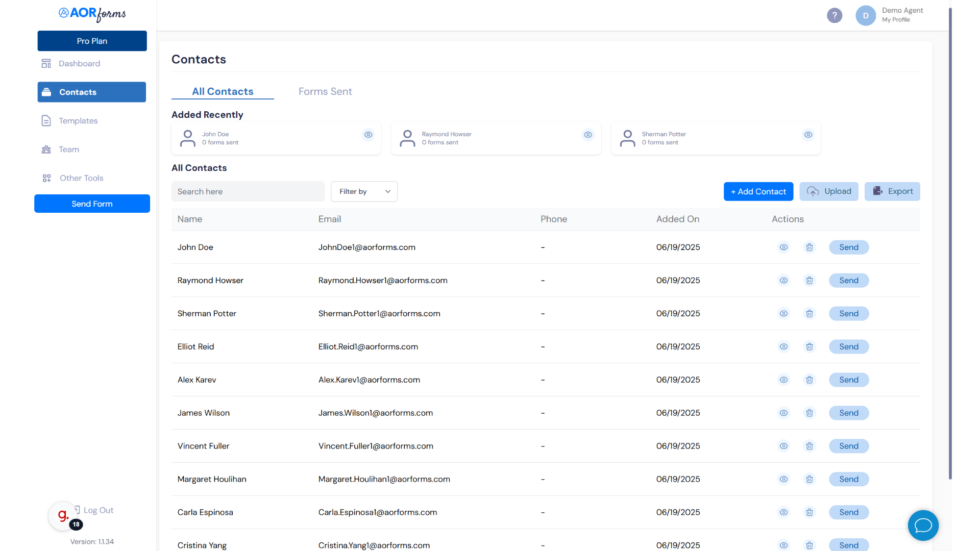The height and width of the screenshot is (551, 980).
Task: Open My Profile menu under Demo Agent
Action: 896,20
